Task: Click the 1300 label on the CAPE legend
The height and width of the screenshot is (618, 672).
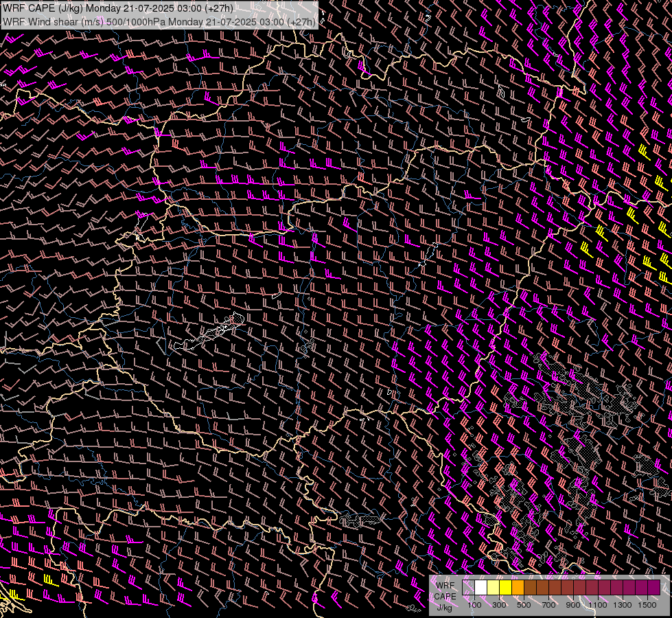Action: 623,605
